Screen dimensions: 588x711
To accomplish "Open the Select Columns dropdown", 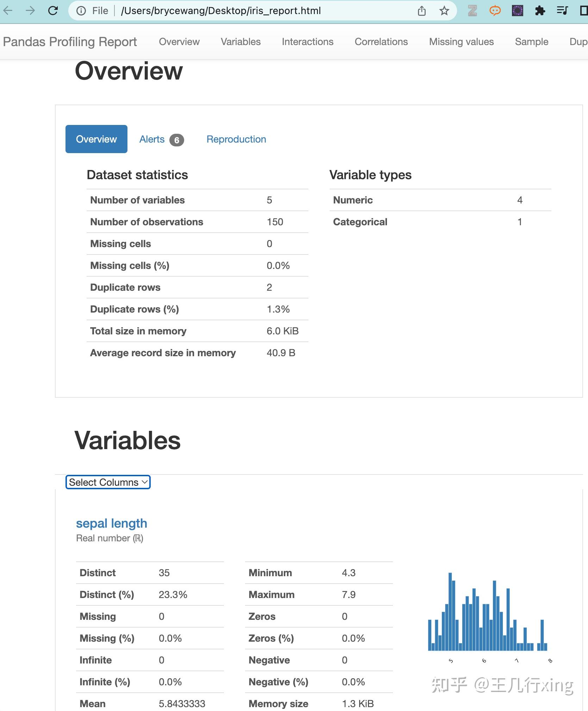I will pos(108,482).
